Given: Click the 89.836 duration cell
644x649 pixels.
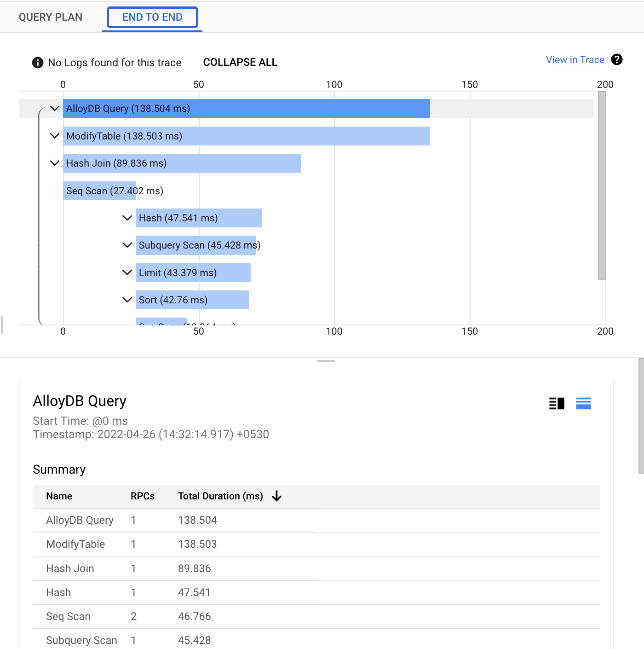Looking at the screenshot, I should [x=194, y=568].
